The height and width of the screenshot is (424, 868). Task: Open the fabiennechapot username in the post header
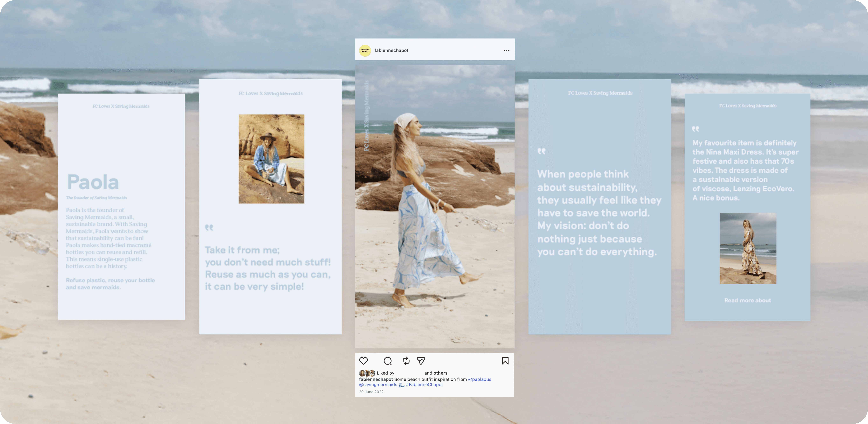[391, 50]
